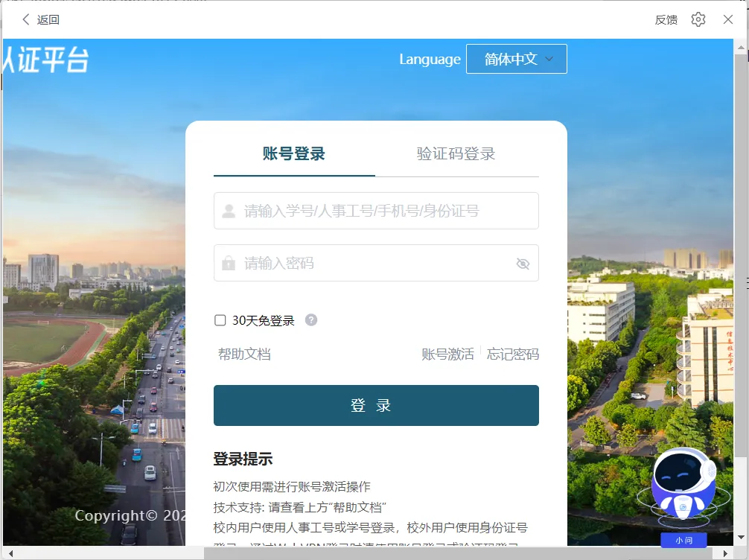Switch to the 验证码登录 tab
This screenshot has width=749, height=560.
[456, 154]
